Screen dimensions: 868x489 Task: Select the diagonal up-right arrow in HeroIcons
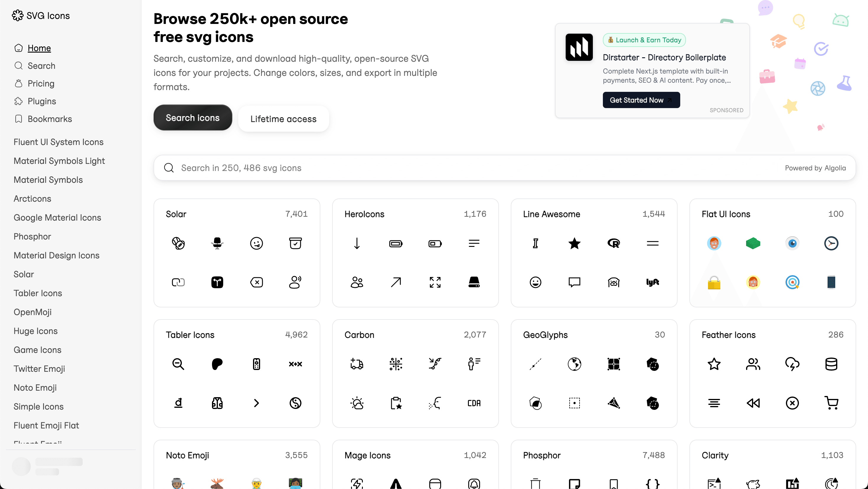396,282
